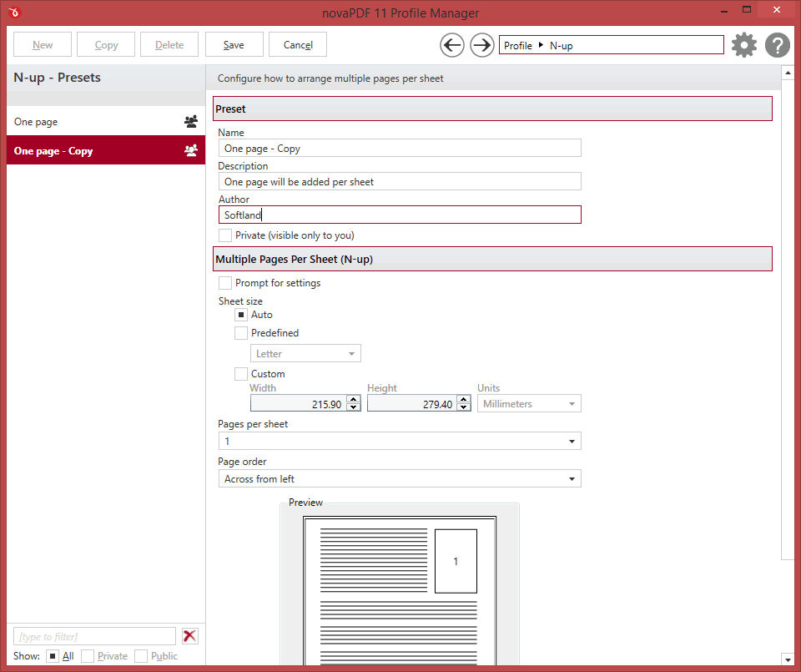This screenshot has width=801, height=672.
Task: Open help with the question mark icon
Action: pyautogui.click(x=778, y=45)
